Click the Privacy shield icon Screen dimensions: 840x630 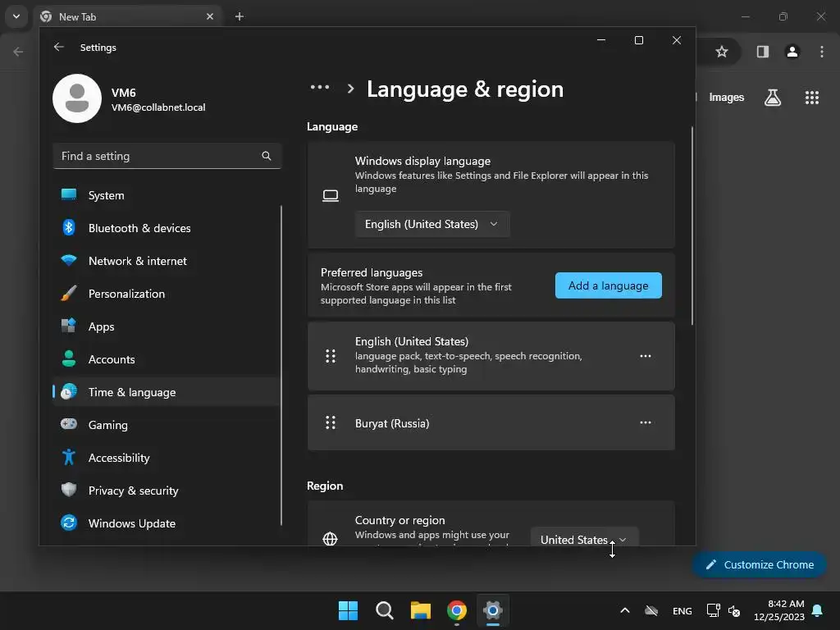[69, 490]
